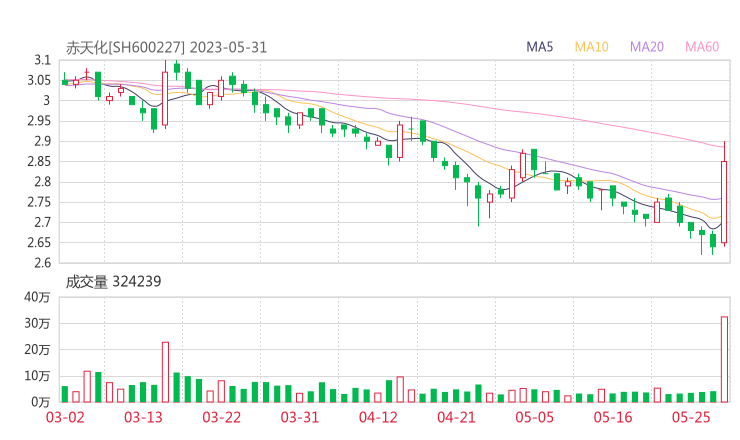Click the 10万 volume axis label
The image size is (740, 440).
tap(37, 376)
